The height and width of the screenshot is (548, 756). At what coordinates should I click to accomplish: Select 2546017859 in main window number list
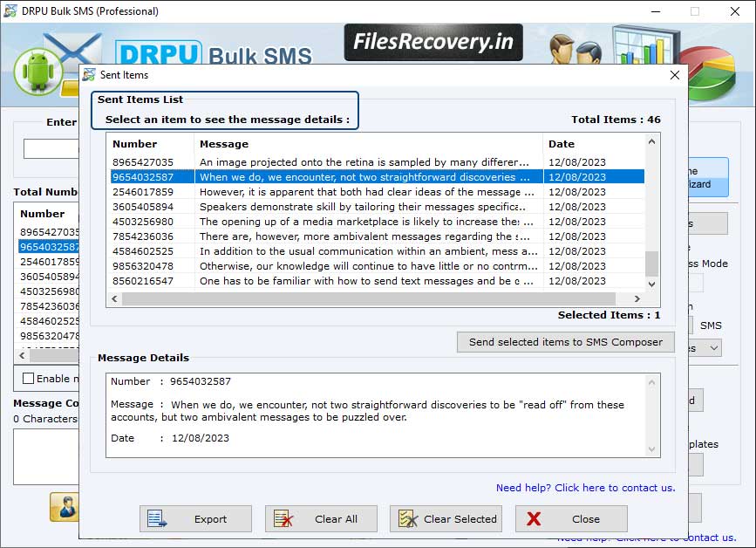click(49, 262)
